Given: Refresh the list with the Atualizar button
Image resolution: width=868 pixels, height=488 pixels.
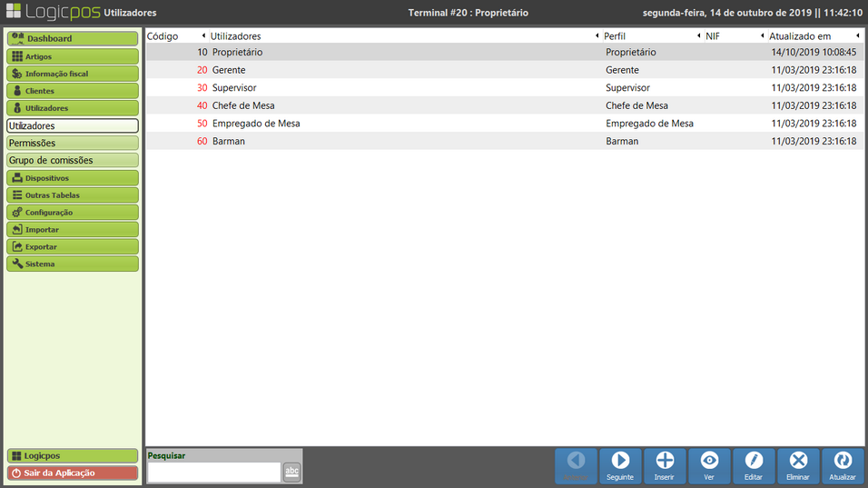Looking at the screenshot, I should coord(843,465).
